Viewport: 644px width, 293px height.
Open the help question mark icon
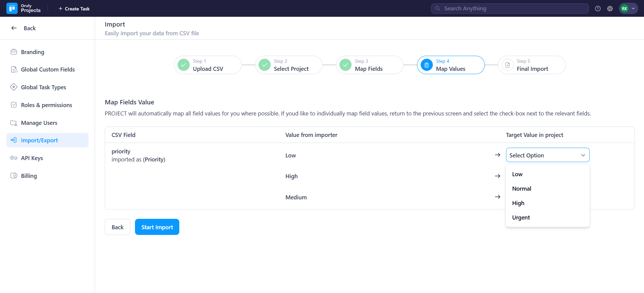(x=598, y=9)
